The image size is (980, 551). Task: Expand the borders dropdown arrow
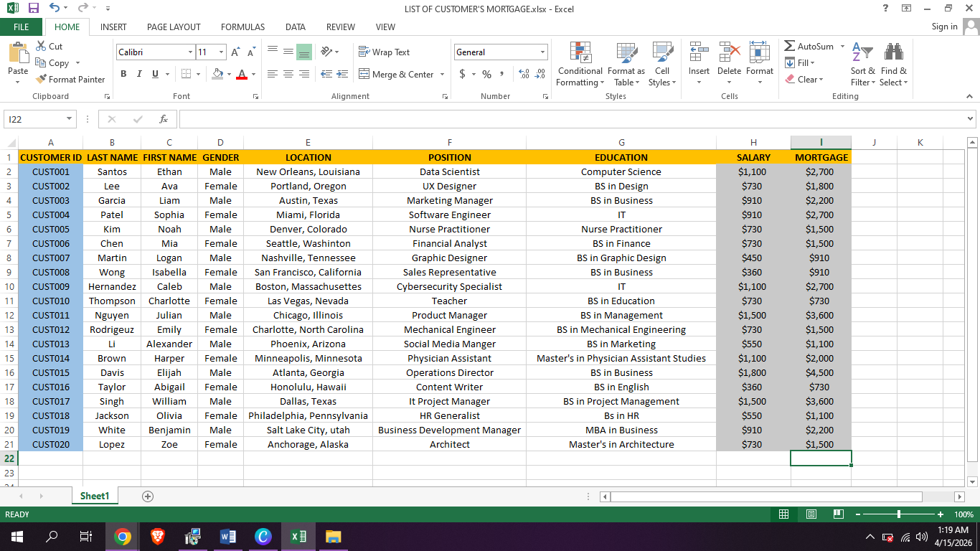198,74
